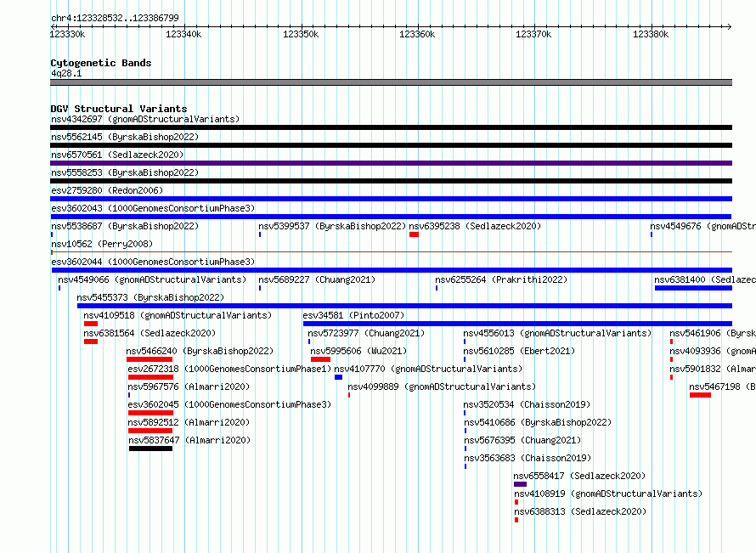Click the 123380k ruler tick label
This screenshot has width=756, height=553.
coord(651,34)
